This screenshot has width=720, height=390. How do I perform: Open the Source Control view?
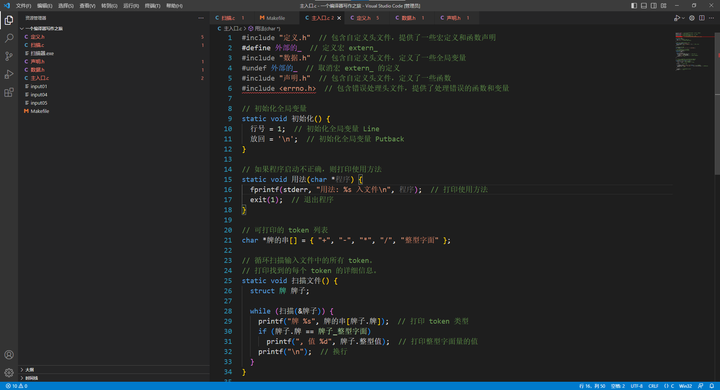tap(9, 56)
